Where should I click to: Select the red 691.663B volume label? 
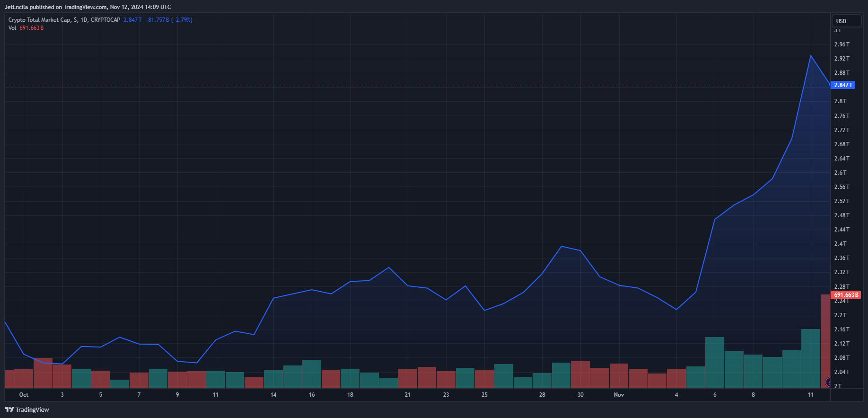click(846, 295)
